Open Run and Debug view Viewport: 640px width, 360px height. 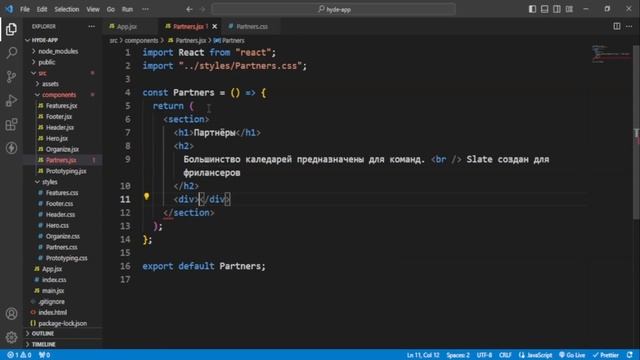point(11,100)
